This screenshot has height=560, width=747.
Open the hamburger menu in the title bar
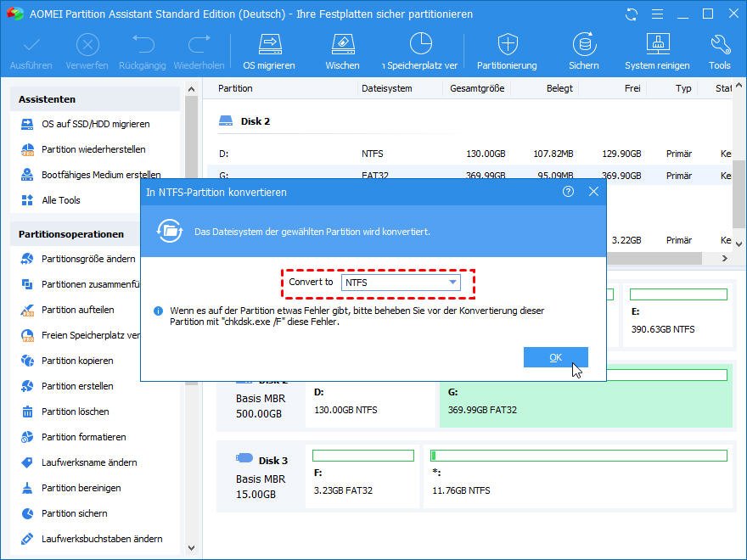(x=657, y=14)
